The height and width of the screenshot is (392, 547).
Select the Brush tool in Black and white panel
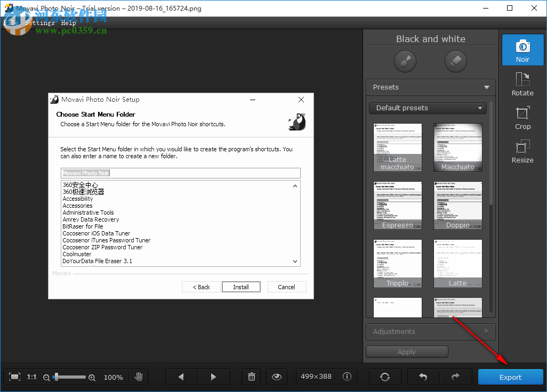405,61
